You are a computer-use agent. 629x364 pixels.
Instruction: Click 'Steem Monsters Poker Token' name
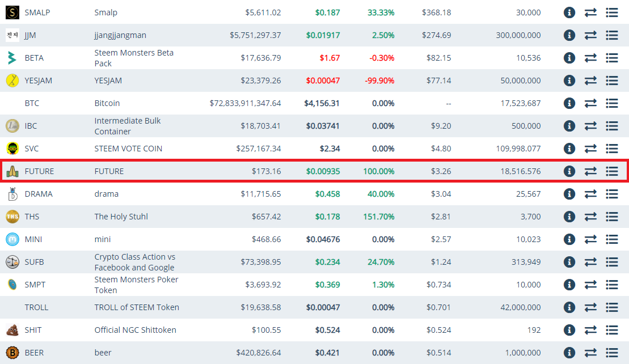tap(136, 285)
